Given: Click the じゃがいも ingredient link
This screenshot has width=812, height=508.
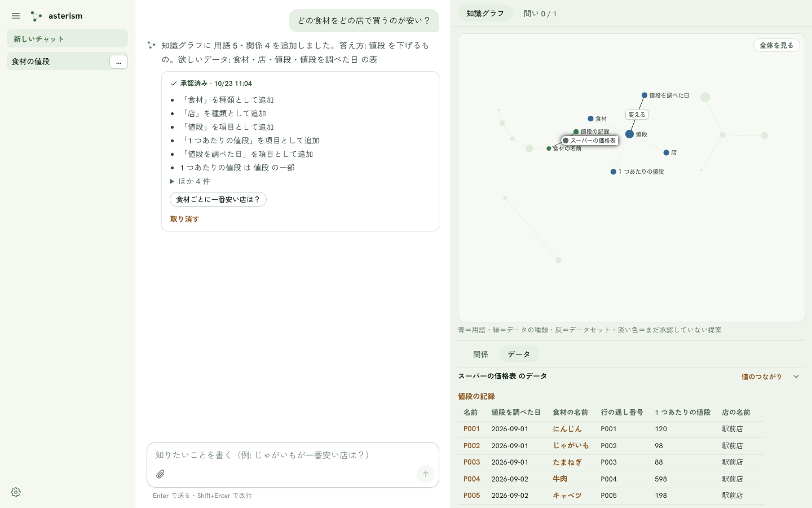Looking at the screenshot, I should point(571,446).
